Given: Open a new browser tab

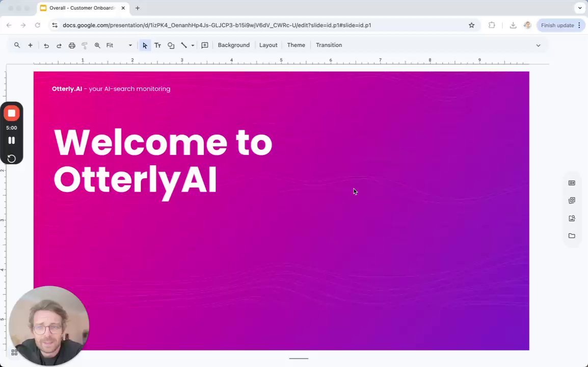Looking at the screenshot, I should tap(138, 8).
